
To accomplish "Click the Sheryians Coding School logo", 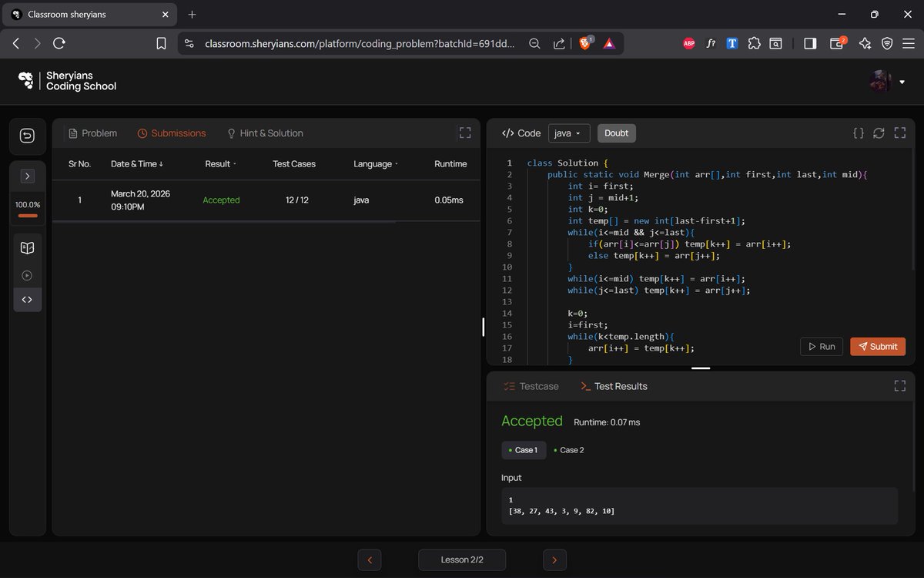I will tap(67, 81).
